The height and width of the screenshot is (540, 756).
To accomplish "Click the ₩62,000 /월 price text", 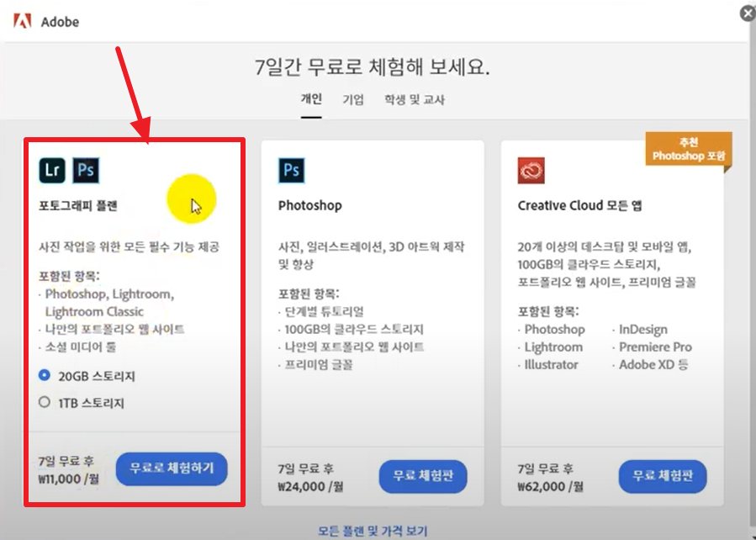I will [550, 486].
